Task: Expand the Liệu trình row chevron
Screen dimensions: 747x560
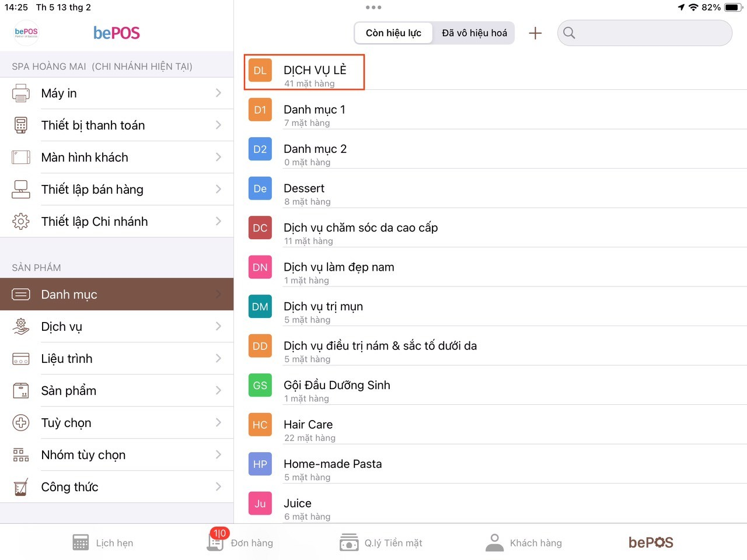Action: pos(218,359)
